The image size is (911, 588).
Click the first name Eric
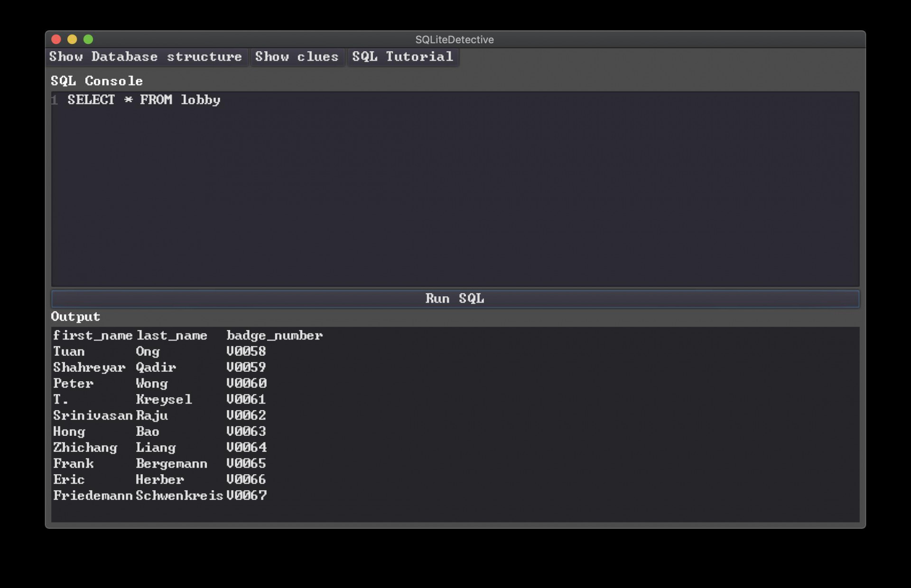[x=69, y=480]
